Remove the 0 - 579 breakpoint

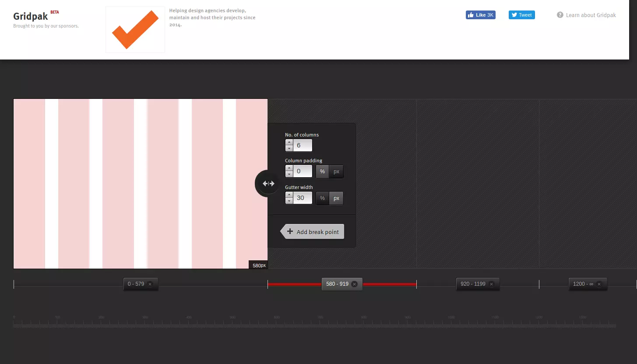point(150,284)
